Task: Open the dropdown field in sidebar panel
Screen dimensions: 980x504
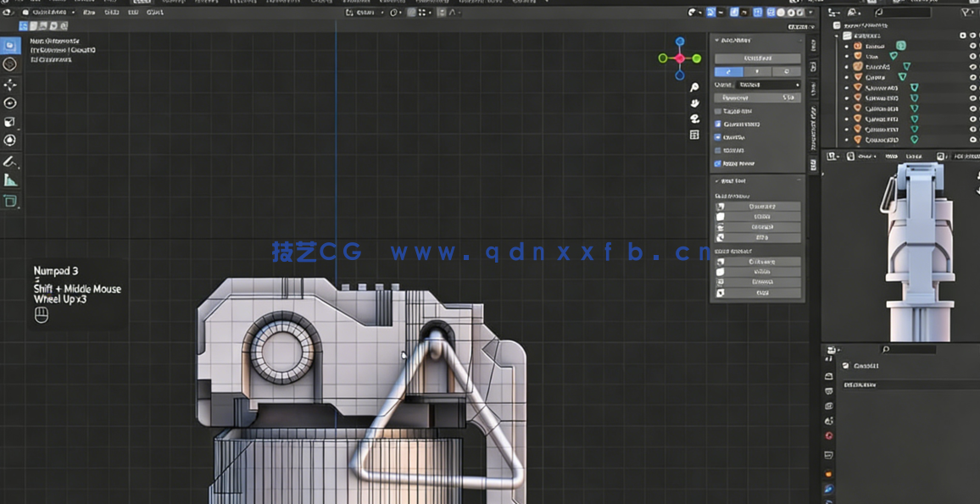Action: click(x=768, y=85)
